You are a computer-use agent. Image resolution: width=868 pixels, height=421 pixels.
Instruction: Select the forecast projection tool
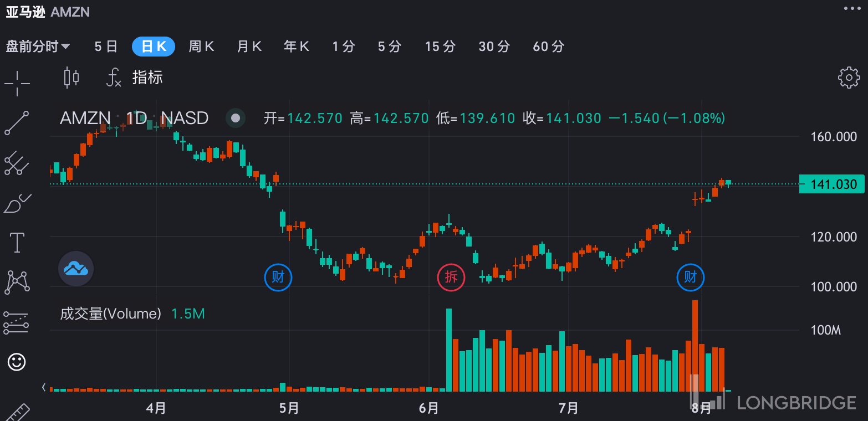[16, 322]
